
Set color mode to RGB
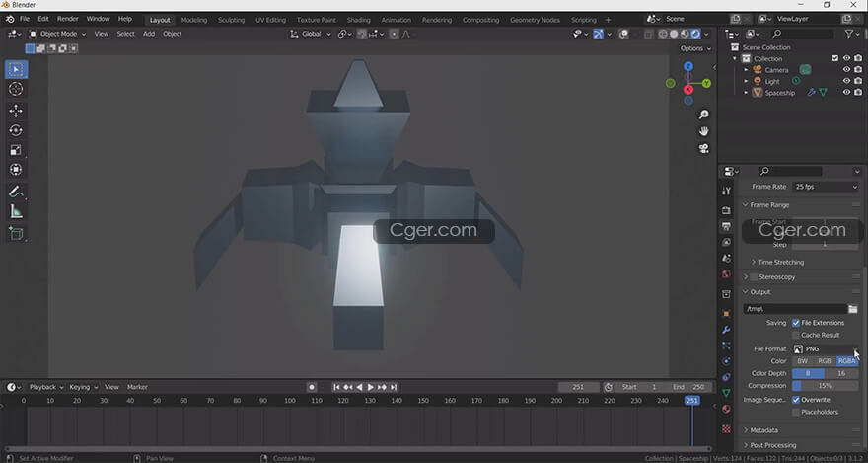coord(825,361)
